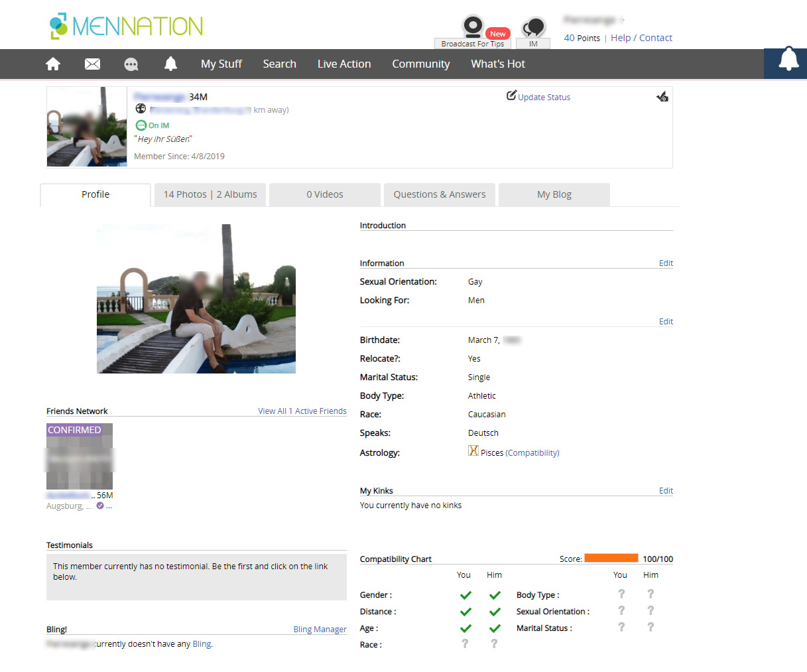Viewport: 807px width, 672px height.
Task: Open View All 1 Active Friends
Action: tap(302, 411)
